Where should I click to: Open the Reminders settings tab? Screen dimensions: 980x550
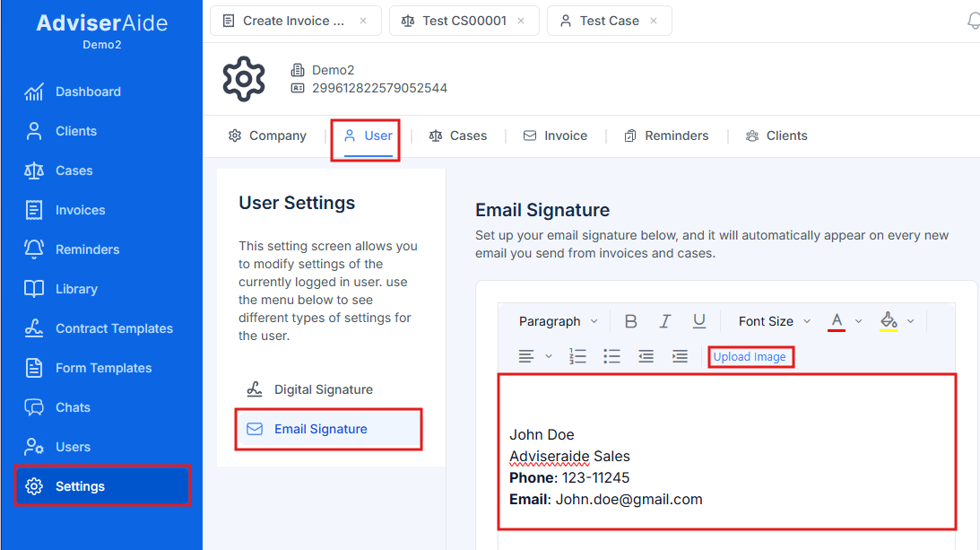tap(667, 135)
